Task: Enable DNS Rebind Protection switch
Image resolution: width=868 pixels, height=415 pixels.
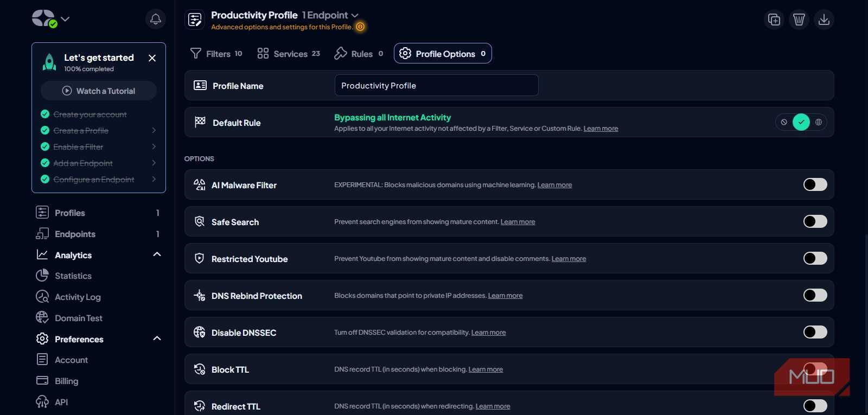Action: [x=815, y=295]
